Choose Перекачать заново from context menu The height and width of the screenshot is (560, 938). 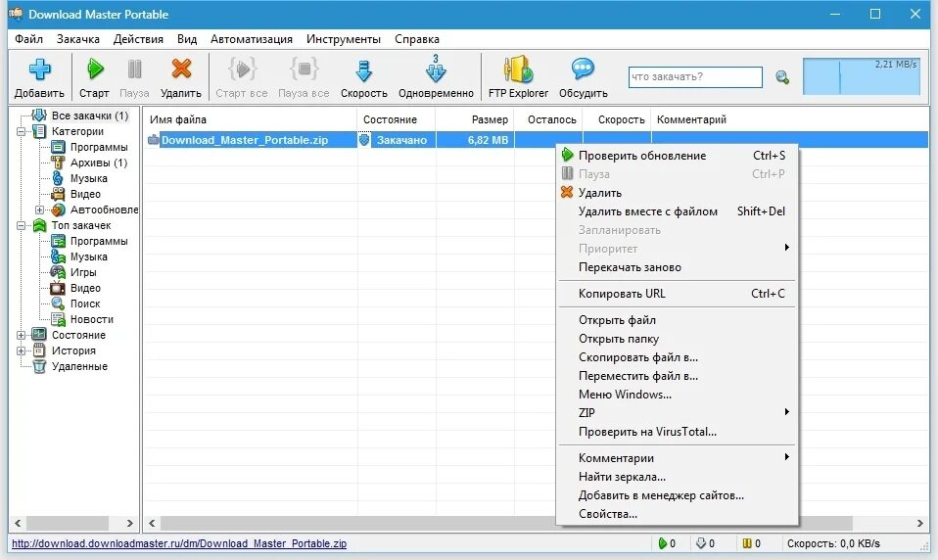click(677, 267)
